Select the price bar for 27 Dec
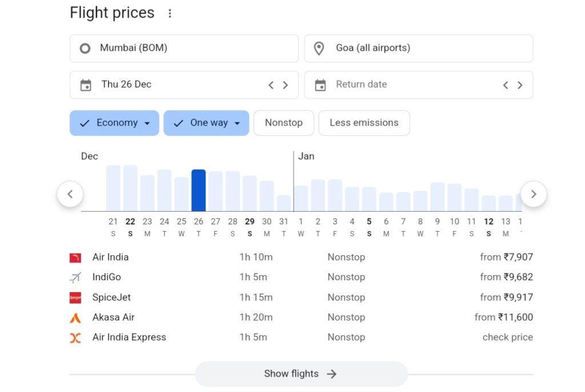This screenshot has height=392, width=585. (x=215, y=192)
